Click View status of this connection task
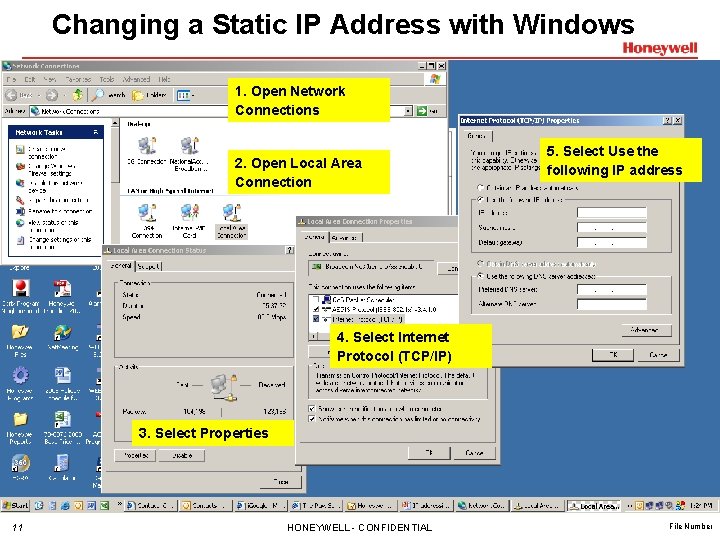This screenshot has width=720, height=540. 47,225
